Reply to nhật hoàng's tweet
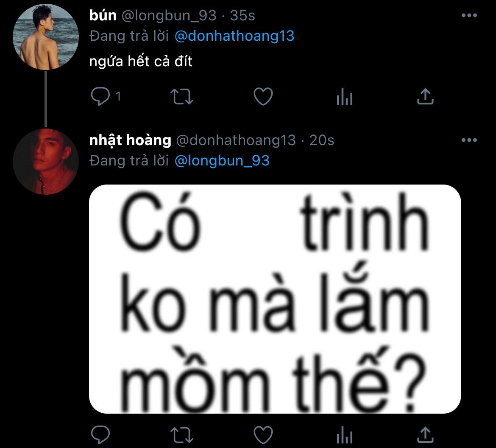 click(x=100, y=435)
